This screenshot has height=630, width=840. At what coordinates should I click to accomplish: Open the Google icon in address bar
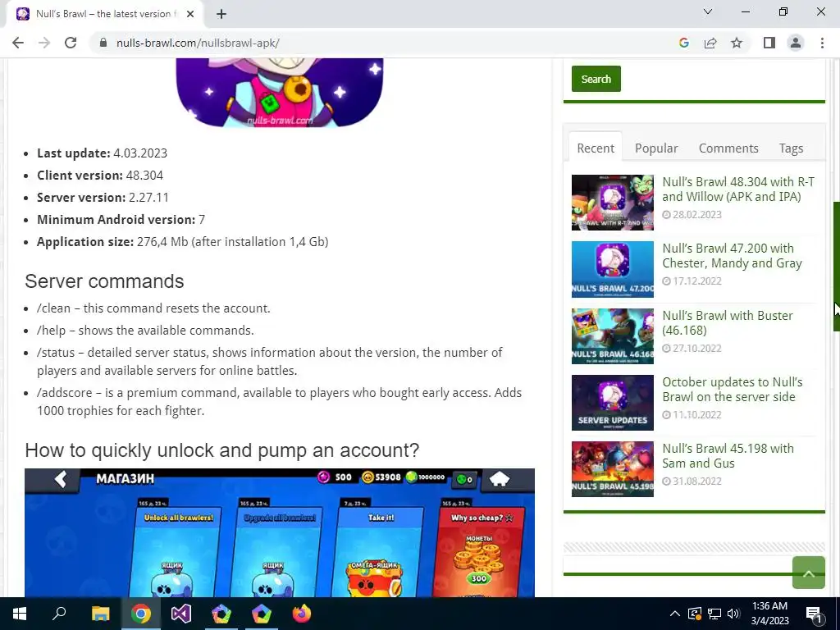click(683, 43)
